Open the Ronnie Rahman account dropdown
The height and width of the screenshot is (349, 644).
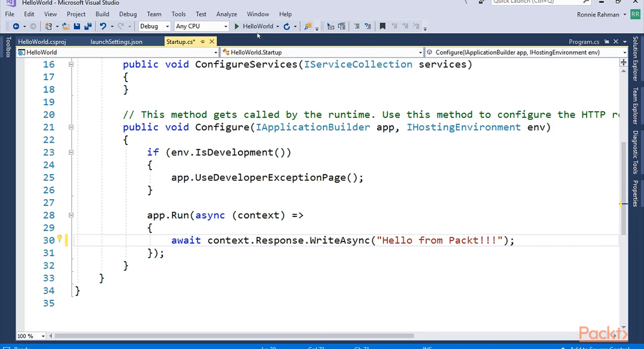point(601,14)
